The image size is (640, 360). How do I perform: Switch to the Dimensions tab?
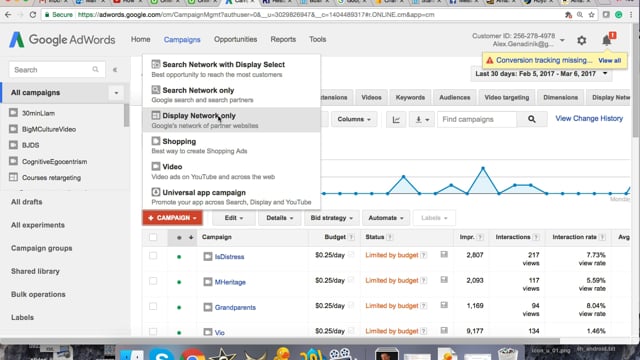click(x=560, y=97)
